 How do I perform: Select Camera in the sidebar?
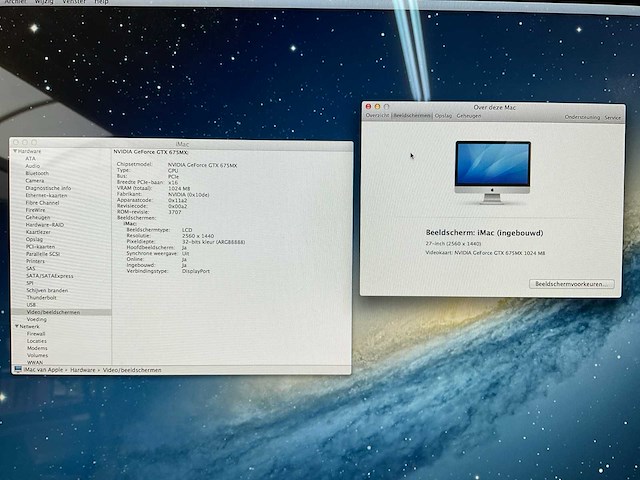point(35,180)
